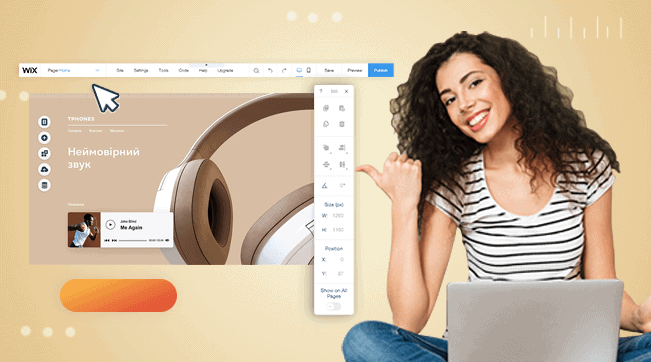Expand the align options icon in toolbox
This screenshot has height=362, width=651.
tap(342, 148)
